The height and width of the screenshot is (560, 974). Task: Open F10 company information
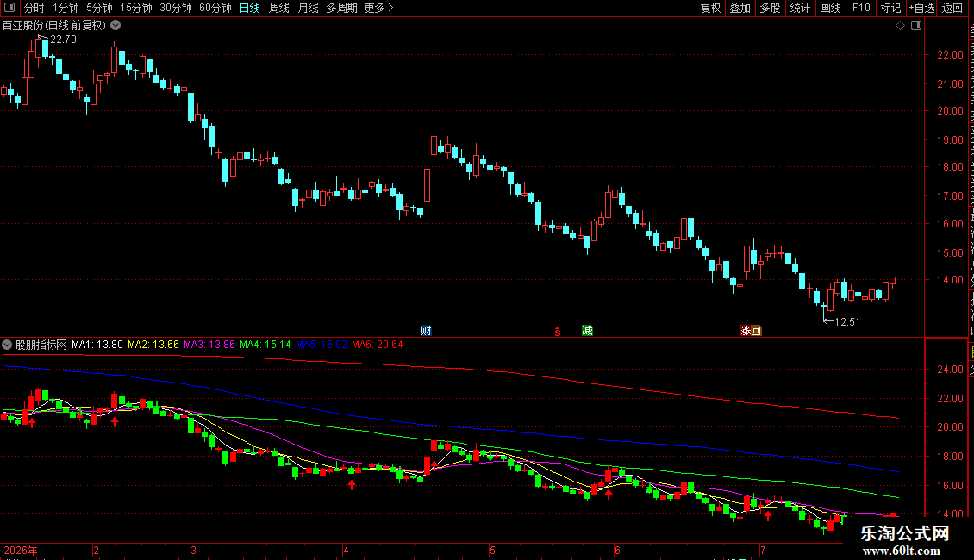click(861, 8)
